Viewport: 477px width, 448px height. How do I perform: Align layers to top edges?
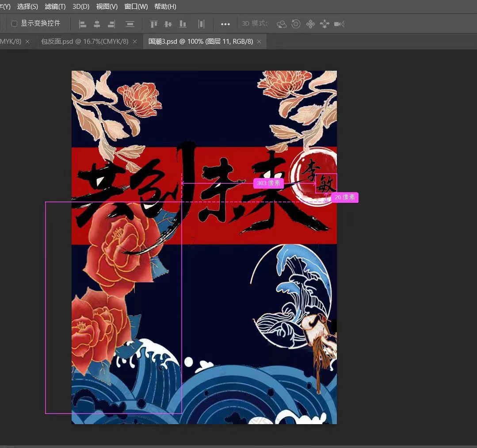click(x=154, y=24)
